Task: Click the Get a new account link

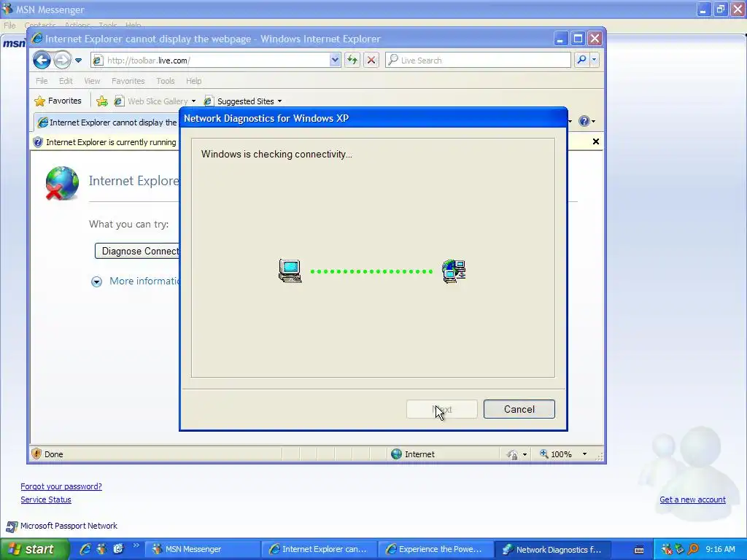Action: tap(692, 499)
